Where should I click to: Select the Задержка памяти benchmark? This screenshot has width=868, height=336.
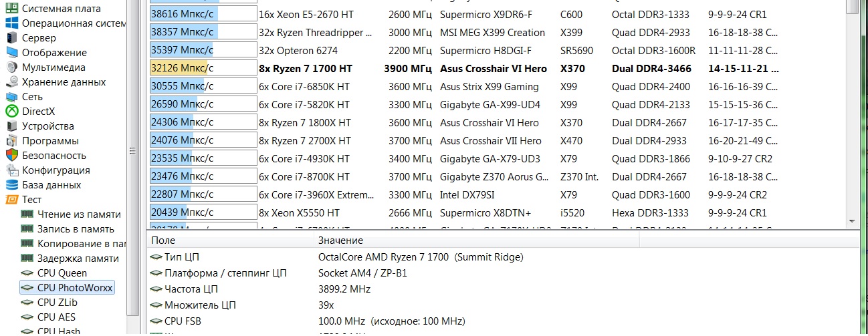pyautogui.click(x=78, y=259)
